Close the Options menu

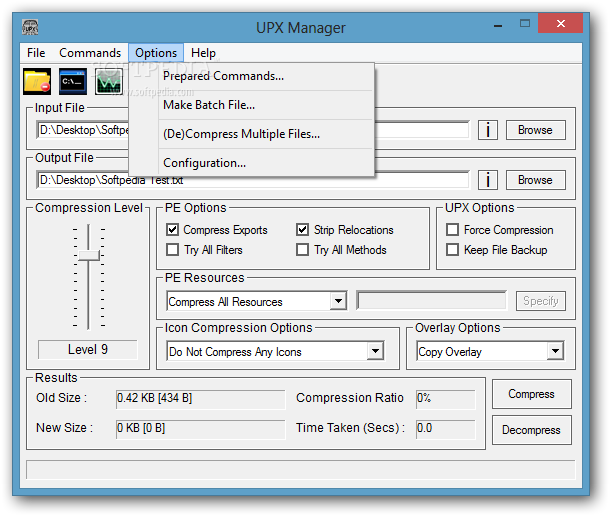[x=156, y=53]
